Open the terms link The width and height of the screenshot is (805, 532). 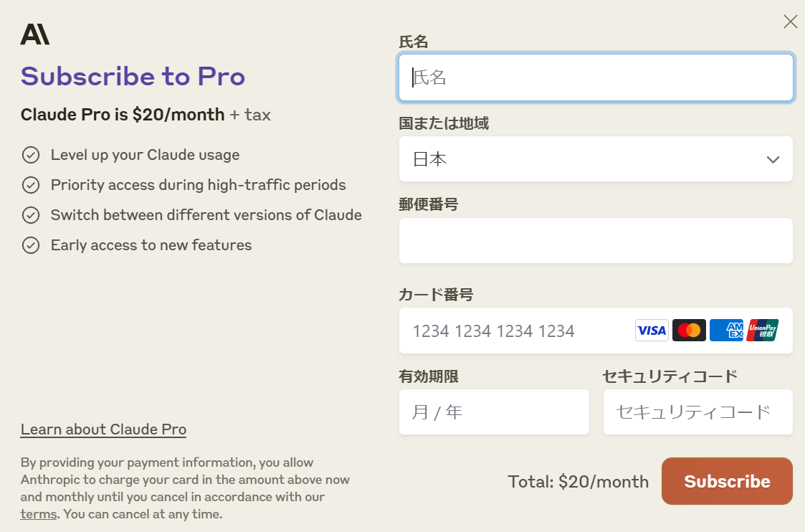(x=38, y=514)
